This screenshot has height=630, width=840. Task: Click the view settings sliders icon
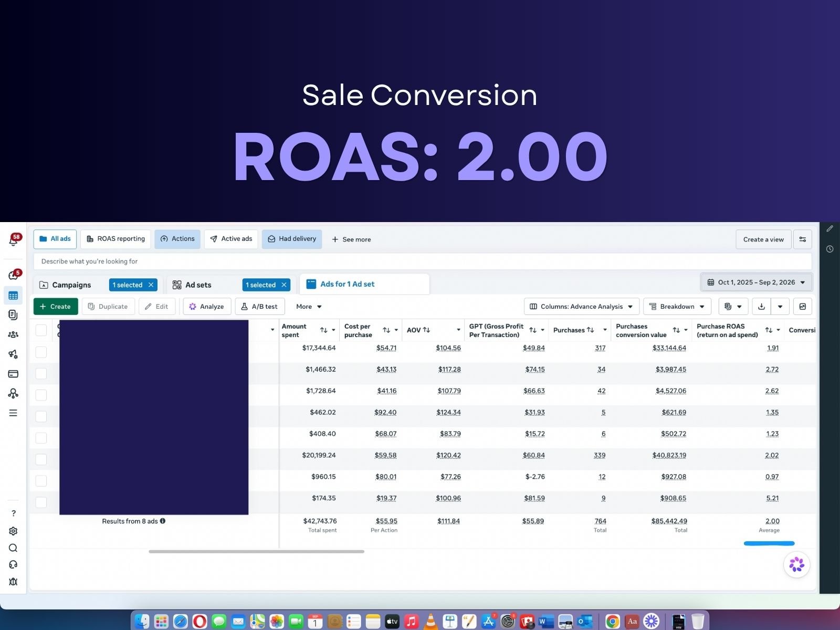802,239
